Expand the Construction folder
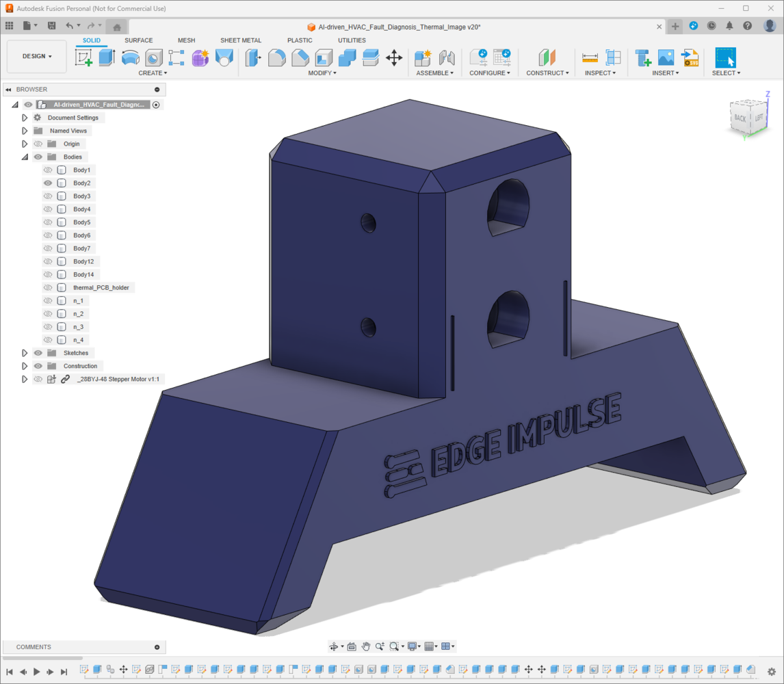 pyautogui.click(x=25, y=366)
